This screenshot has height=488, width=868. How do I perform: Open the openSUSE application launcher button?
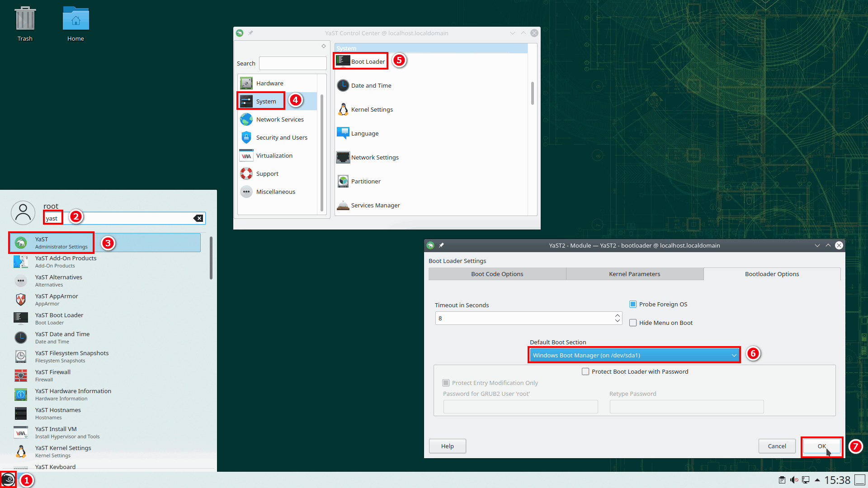pos(8,479)
